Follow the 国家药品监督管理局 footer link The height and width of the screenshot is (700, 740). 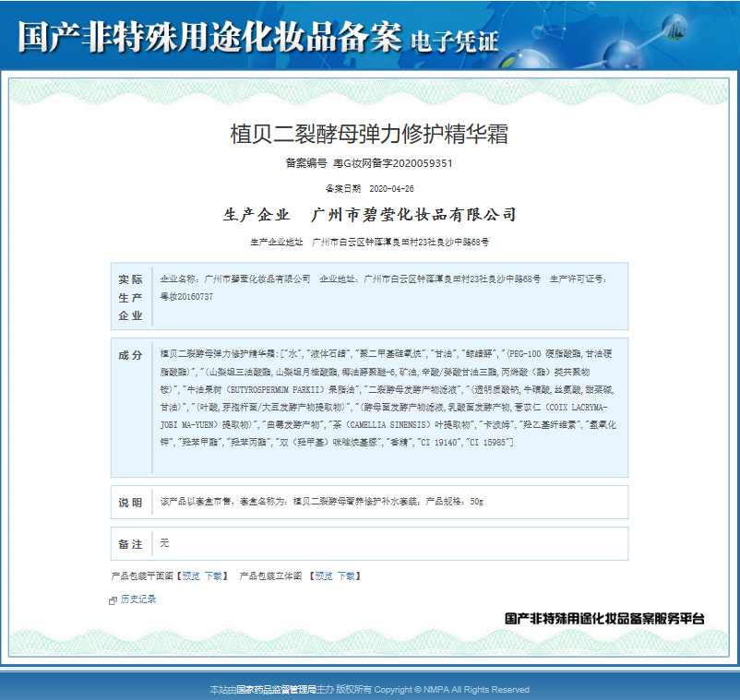pyautogui.click(x=276, y=690)
